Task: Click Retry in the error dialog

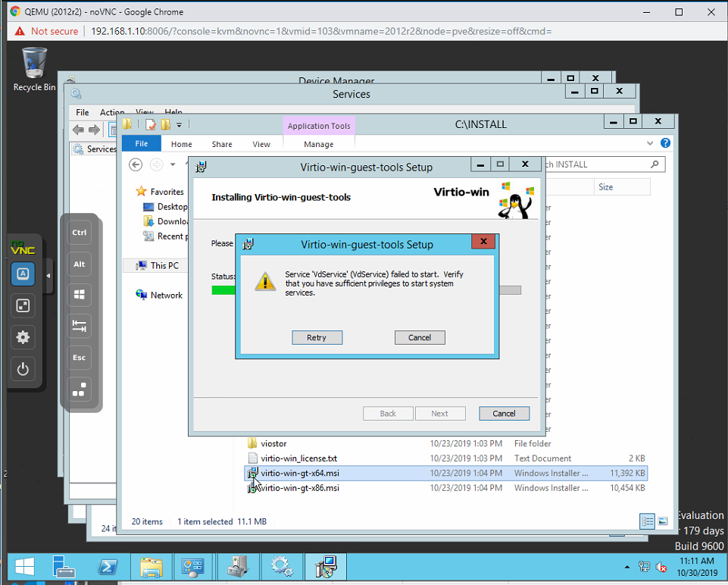Action: pyautogui.click(x=317, y=337)
